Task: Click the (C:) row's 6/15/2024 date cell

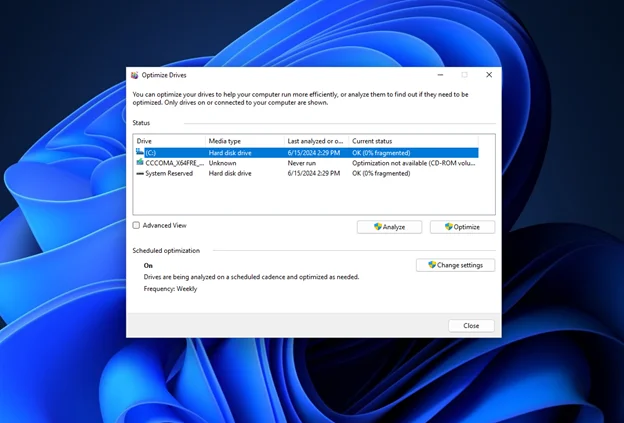Action: pos(314,153)
